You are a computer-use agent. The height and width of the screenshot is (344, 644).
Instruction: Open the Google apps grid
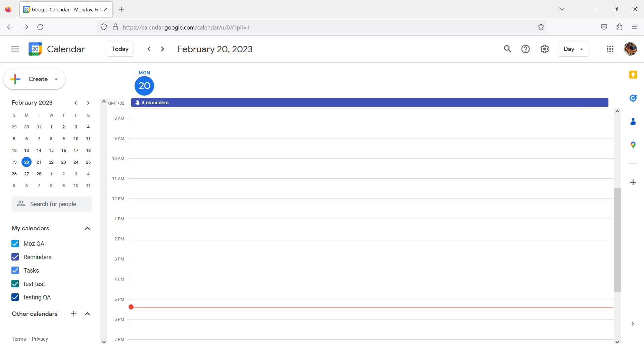pyautogui.click(x=610, y=49)
